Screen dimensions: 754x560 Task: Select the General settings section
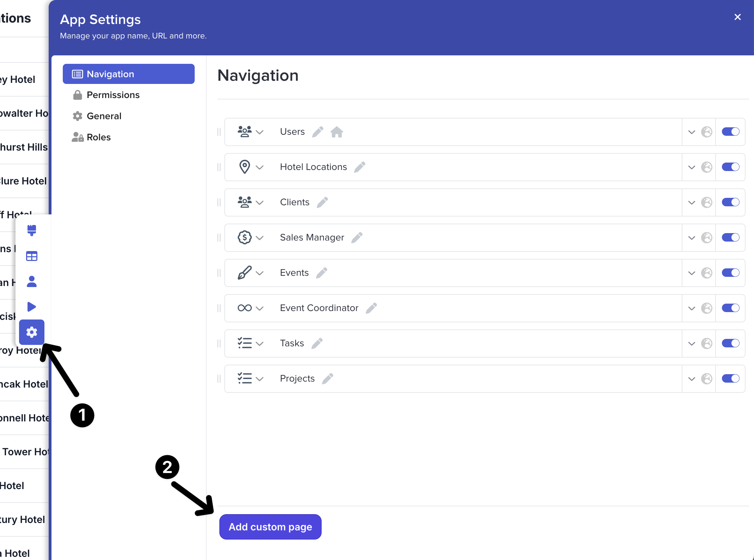pos(104,116)
